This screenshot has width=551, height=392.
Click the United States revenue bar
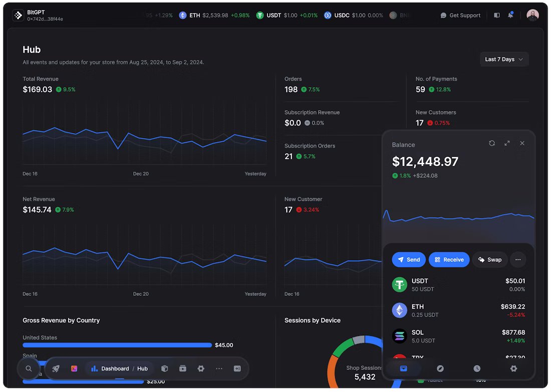[x=117, y=345]
